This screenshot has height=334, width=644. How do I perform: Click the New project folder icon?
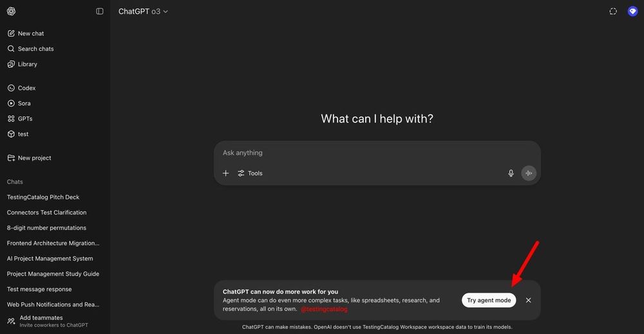click(x=11, y=158)
